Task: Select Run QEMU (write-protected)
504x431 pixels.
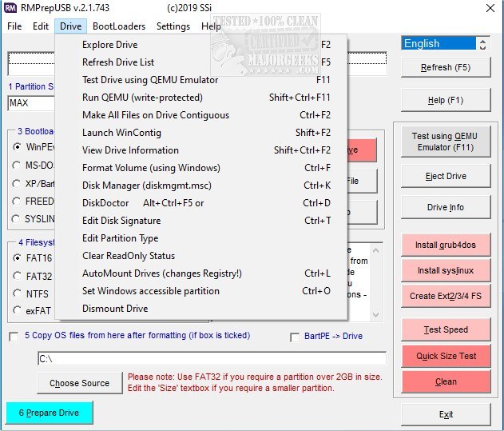Action: point(201,98)
